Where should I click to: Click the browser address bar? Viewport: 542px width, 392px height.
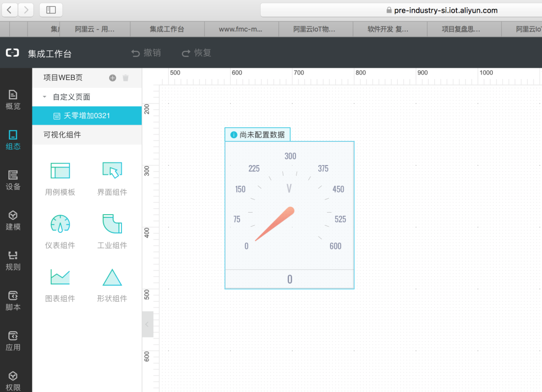401,10
